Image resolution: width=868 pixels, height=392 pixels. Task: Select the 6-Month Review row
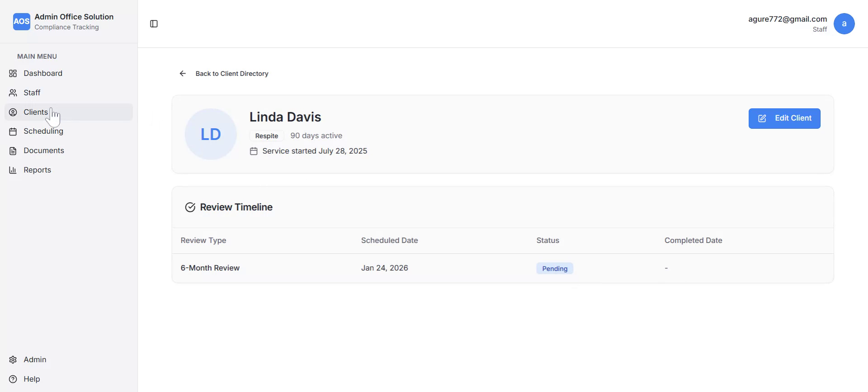pyautogui.click(x=210, y=268)
